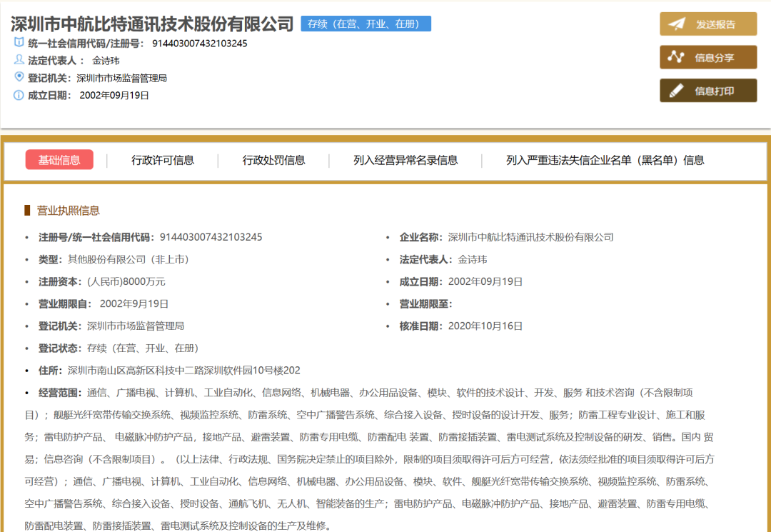Select the 基础信息 tab
771x532 pixels.
point(59,160)
